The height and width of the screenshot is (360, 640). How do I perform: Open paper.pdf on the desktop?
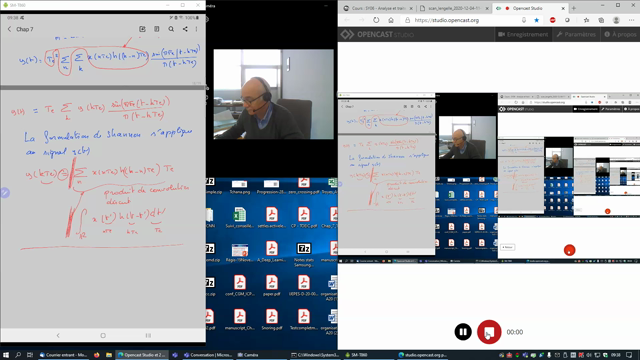point(271,285)
